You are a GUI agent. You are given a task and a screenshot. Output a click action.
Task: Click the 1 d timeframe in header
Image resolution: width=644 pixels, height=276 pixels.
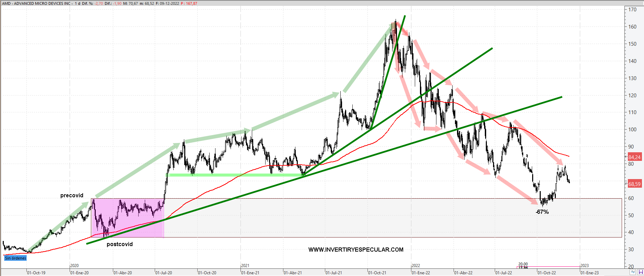pos(78,3)
